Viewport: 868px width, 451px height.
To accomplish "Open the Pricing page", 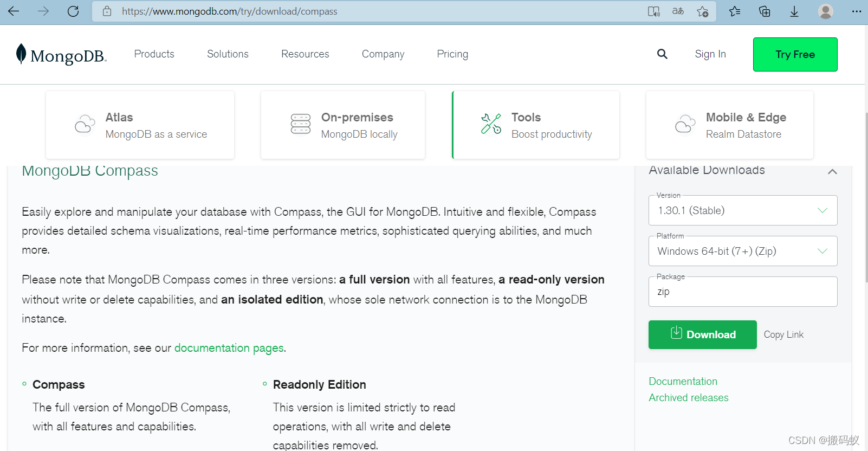I will [452, 54].
